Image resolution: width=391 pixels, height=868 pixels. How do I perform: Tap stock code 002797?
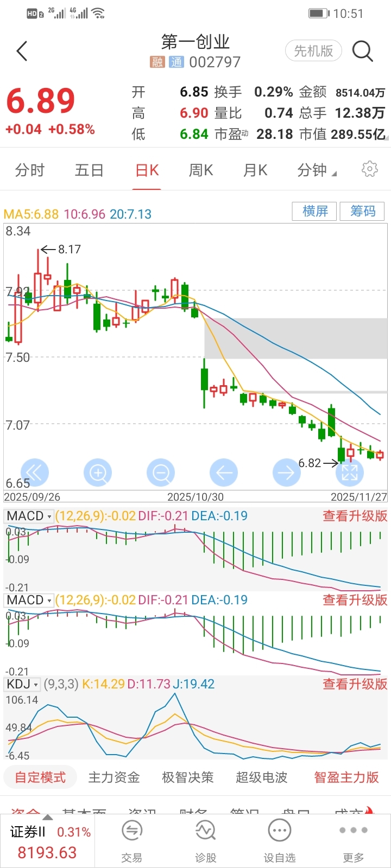click(215, 62)
